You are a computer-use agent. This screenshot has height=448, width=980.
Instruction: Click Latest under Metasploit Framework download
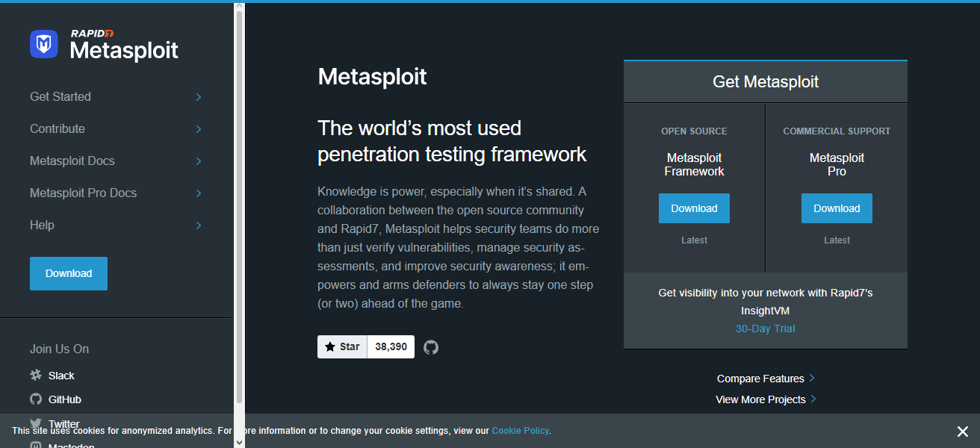click(694, 240)
